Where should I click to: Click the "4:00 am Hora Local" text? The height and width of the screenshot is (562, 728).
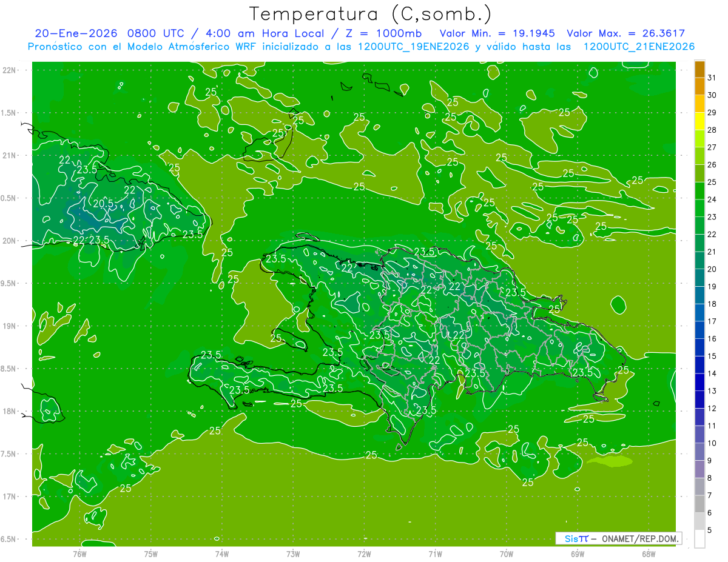(265, 33)
